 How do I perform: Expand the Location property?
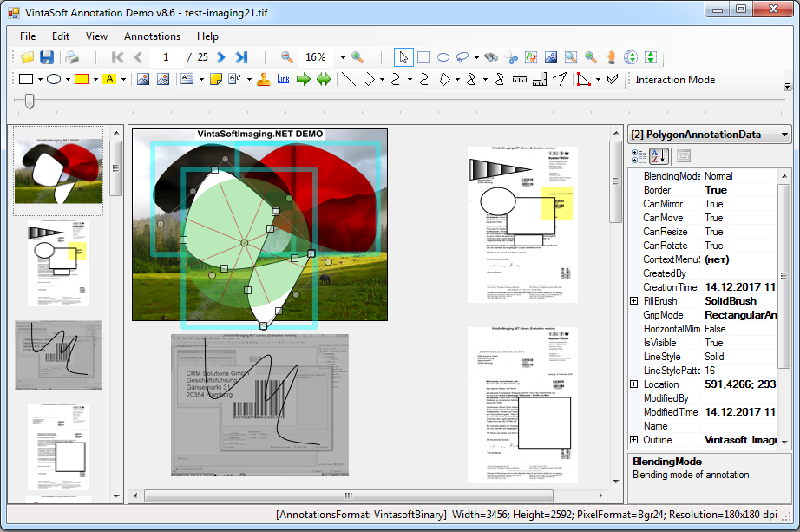pyautogui.click(x=633, y=384)
